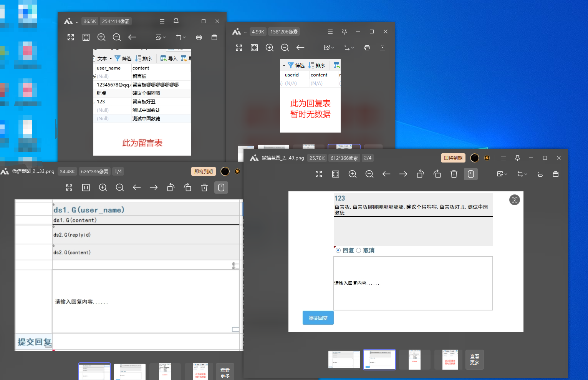Select first thumbnail in 微信截图_2...33.png window strip
588x380 pixels.
point(94,372)
